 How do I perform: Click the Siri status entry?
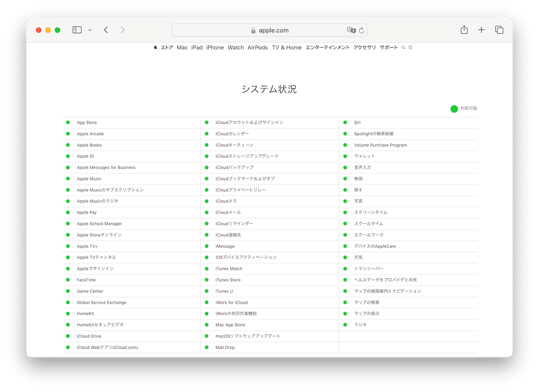[357, 123]
